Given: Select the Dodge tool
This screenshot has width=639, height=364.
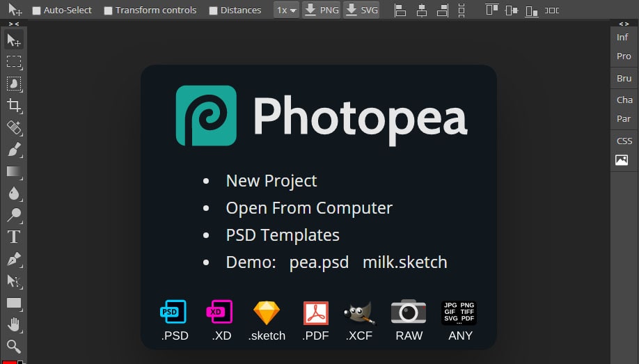Looking at the screenshot, I should pos(14,215).
